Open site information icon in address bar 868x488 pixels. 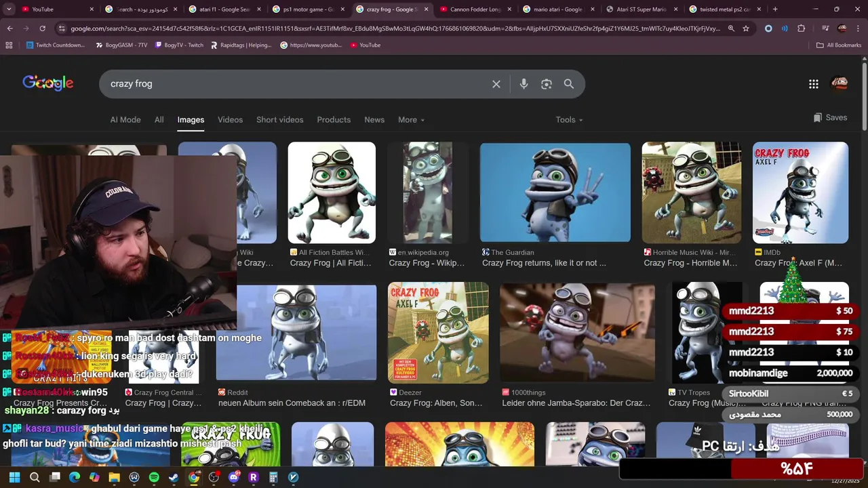(x=62, y=28)
